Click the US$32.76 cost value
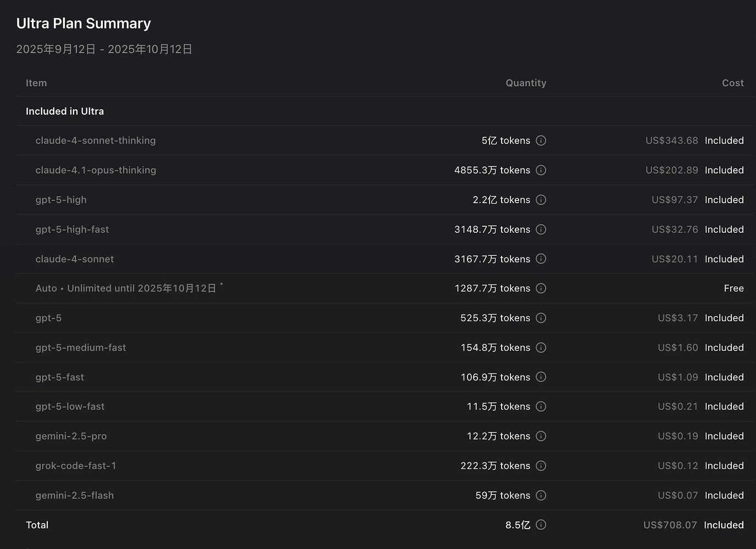This screenshot has width=756, height=549. (x=675, y=229)
